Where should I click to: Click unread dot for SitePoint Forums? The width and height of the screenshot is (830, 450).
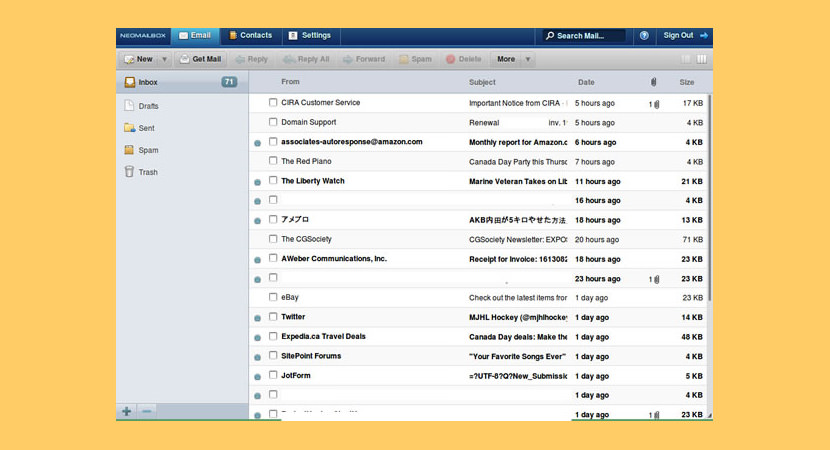click(258, 357)
